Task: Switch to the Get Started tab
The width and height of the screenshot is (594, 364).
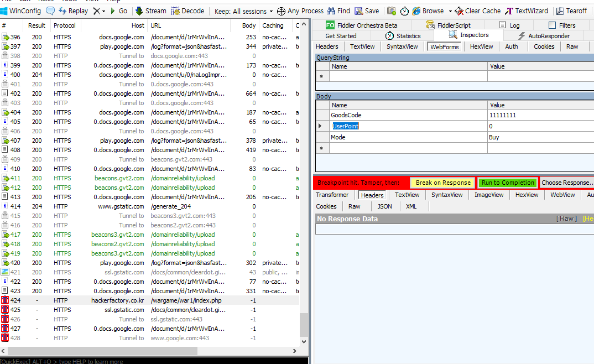Action: tap(341, 36)
